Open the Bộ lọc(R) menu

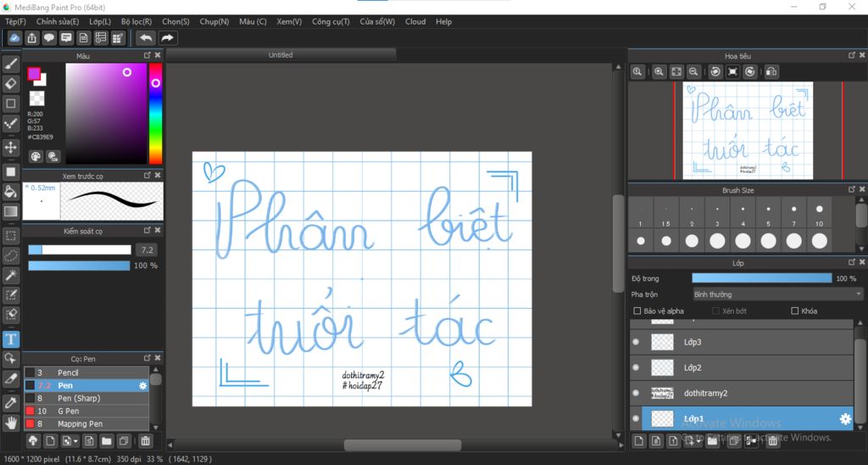[x=136, y=21]
